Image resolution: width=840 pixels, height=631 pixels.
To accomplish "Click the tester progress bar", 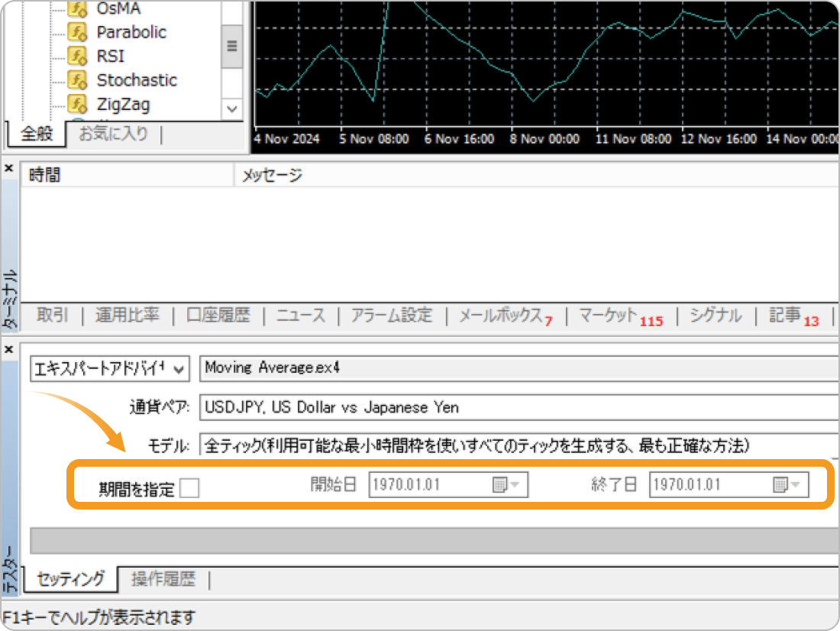I will [x=435, y=540].
